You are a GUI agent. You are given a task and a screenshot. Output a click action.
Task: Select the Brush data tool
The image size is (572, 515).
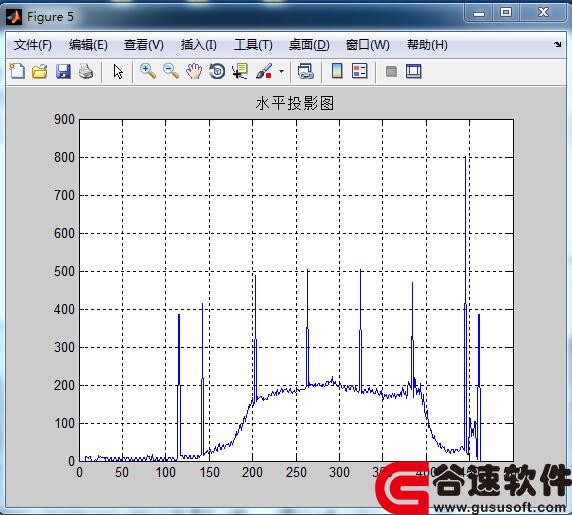[x=264, y=71]
